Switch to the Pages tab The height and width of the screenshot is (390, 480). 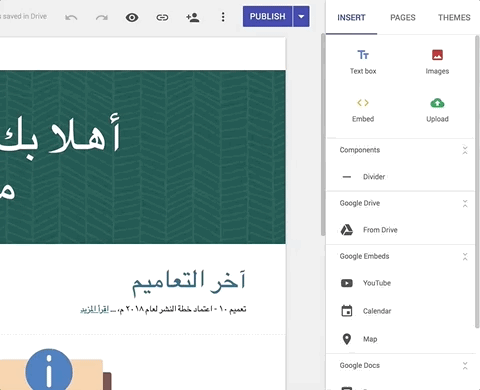[403, 17]
